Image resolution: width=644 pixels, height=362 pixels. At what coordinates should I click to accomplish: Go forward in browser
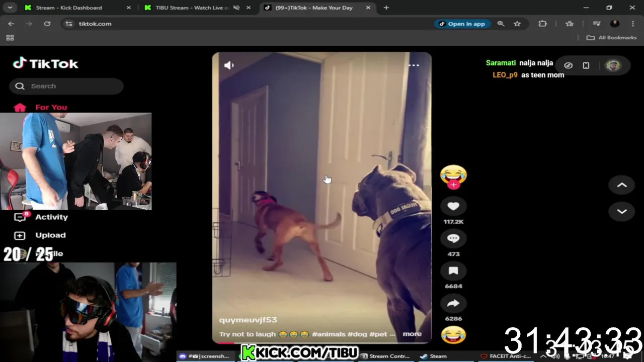click(29, 24)
